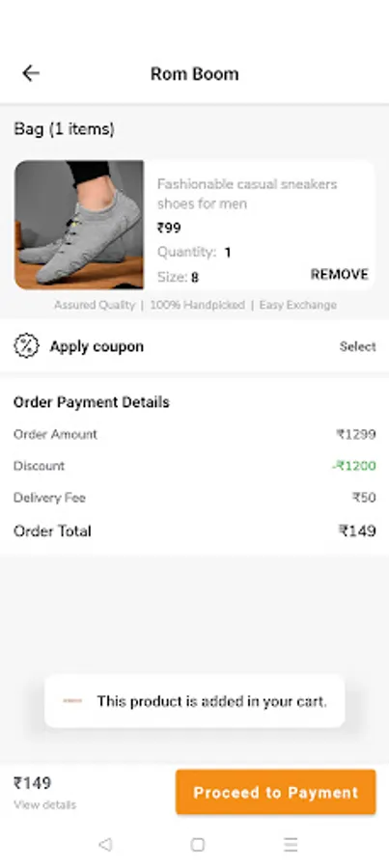Open the Fashionable casual sneakers product title
Viewport: 389px width, 868px height.
[x=247, y=194]
